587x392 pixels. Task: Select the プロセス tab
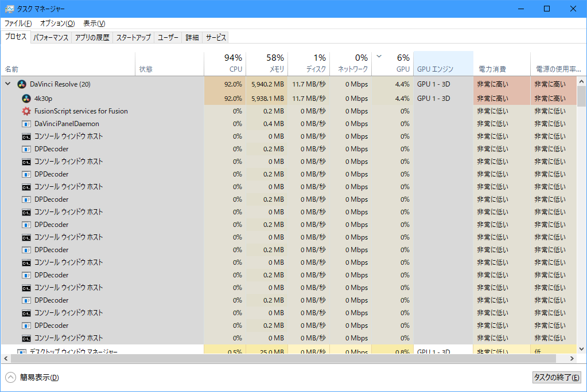[15, 37]
